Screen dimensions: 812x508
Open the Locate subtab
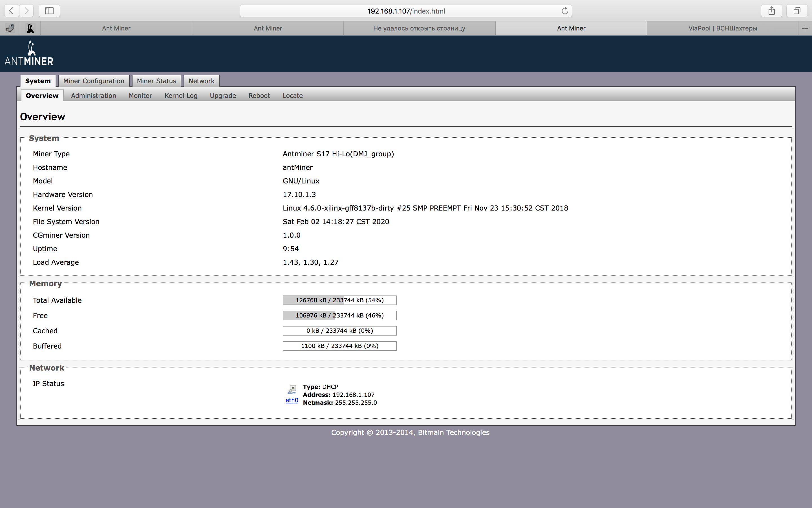[x=293, y=96]
